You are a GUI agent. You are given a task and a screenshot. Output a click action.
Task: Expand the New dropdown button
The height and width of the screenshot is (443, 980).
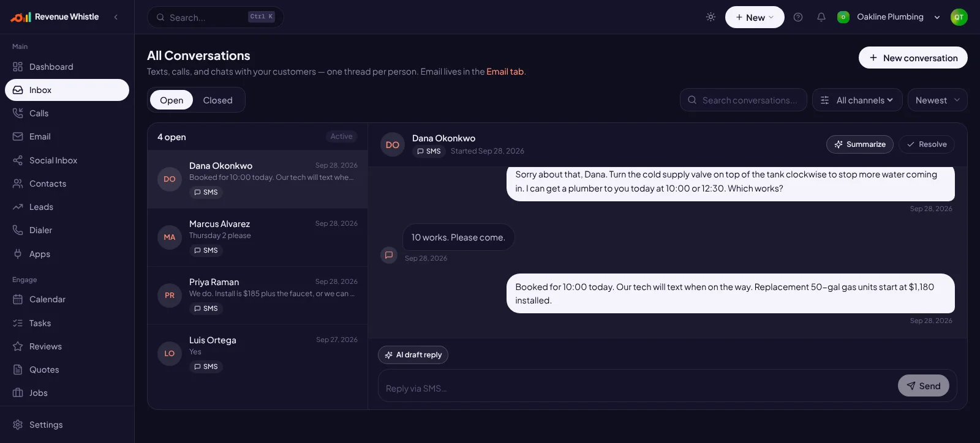(755, 17)
